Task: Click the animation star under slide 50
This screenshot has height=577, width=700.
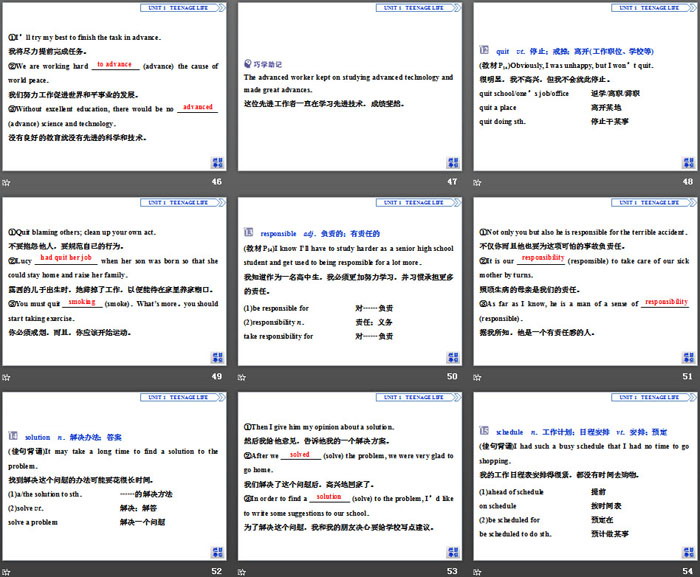Action: click(242, 377)
